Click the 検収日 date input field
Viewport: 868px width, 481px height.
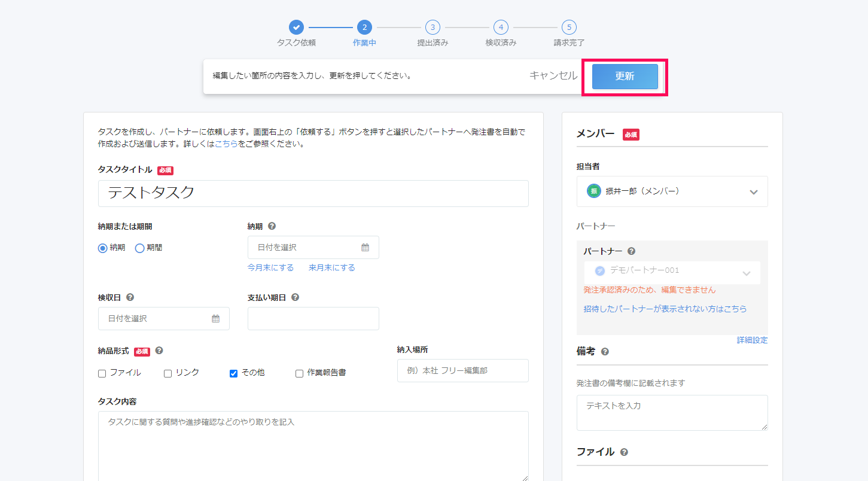pyautogui.click(x=164, y=318)
